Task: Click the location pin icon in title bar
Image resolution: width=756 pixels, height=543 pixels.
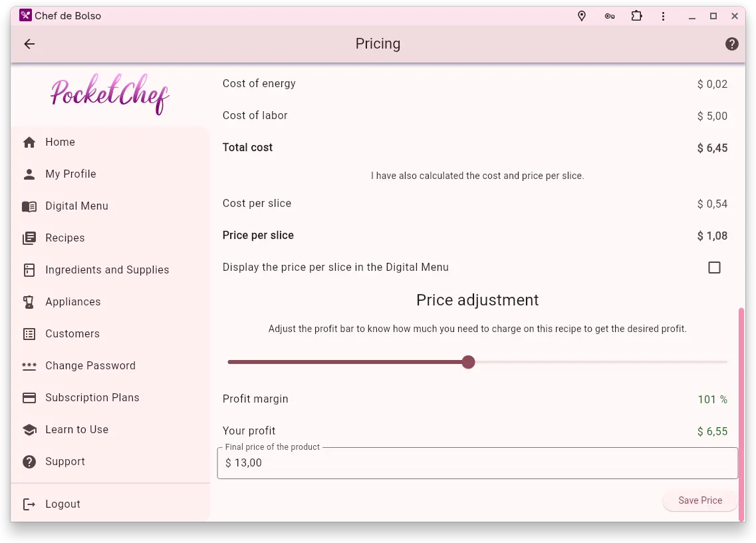Action: tap(582, 16)
